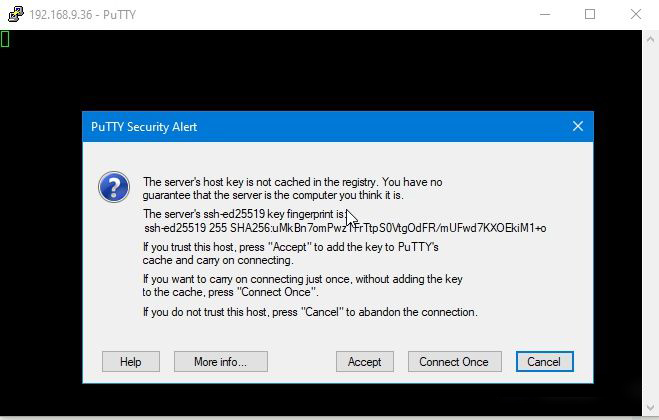Accept the server's host key
659x420 pixels.
tap(364, 362)
